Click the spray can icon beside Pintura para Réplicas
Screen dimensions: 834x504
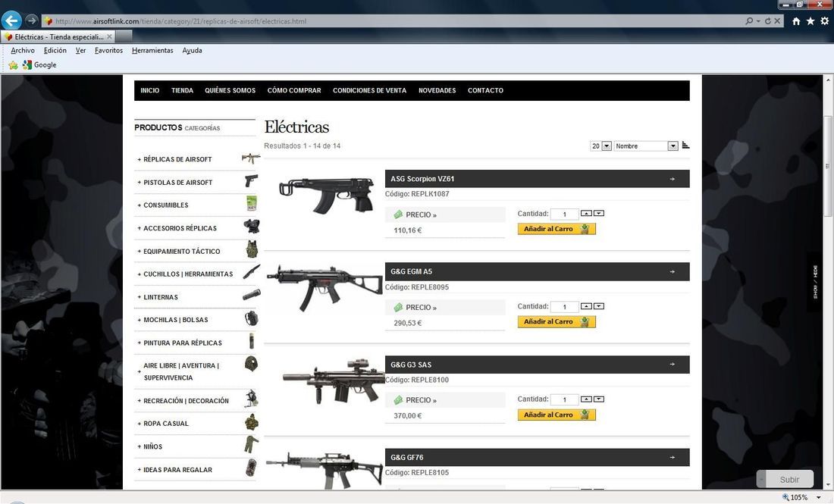coord(252,341)
